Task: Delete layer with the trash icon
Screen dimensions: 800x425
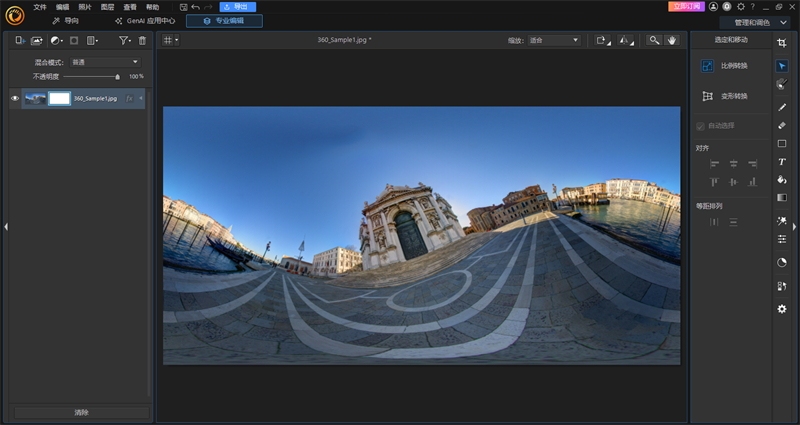Action: (x=142, y=41)
